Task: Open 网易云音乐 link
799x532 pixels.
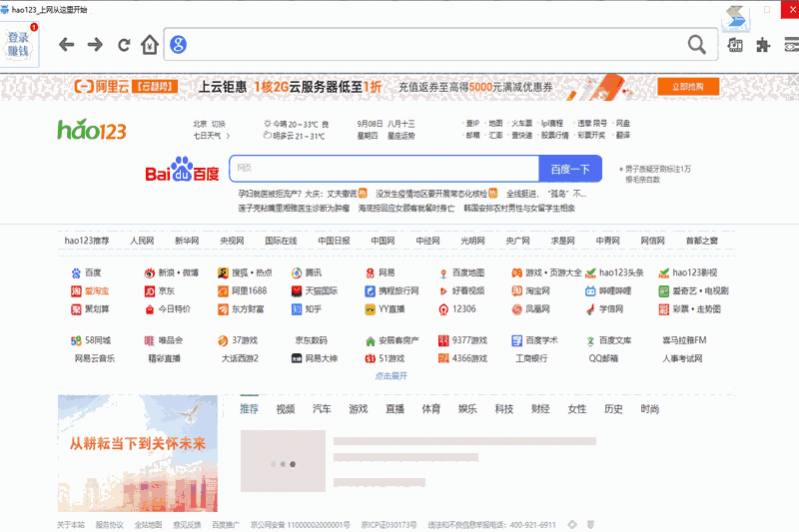Action: [x=95, y=358]
